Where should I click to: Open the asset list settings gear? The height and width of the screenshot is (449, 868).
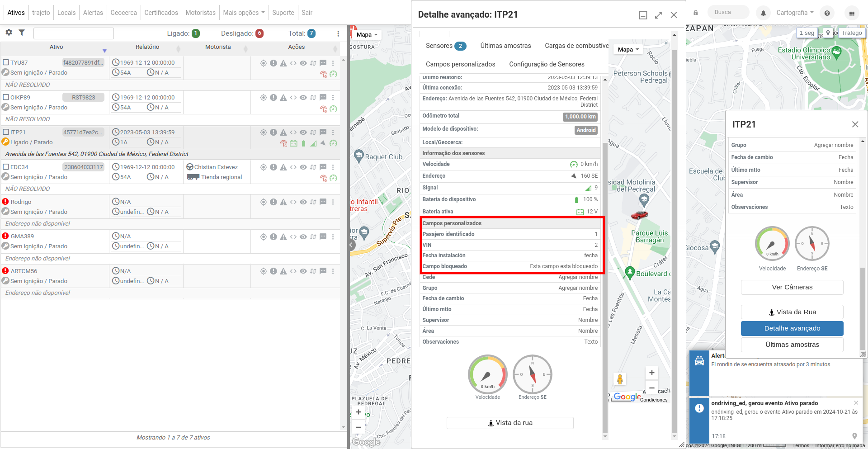9,33
